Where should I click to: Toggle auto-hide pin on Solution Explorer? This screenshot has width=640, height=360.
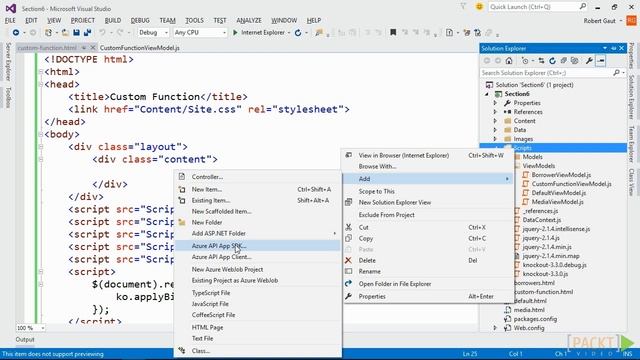(x=613, y=48)
